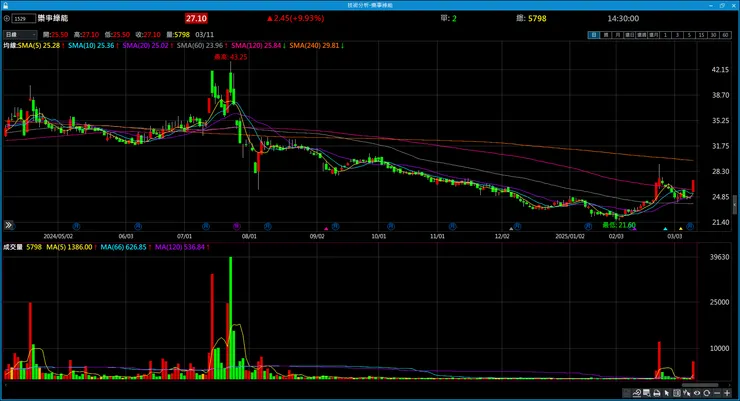Click the chart search/magnify window icon
740x401 pixels.
(647, 393)
